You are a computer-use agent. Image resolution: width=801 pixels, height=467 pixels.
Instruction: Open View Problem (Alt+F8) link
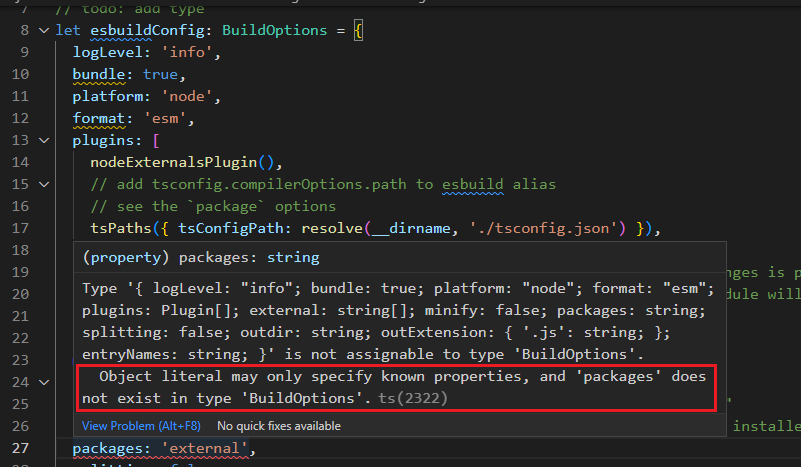pyautogui.click(x=141, y=426)
